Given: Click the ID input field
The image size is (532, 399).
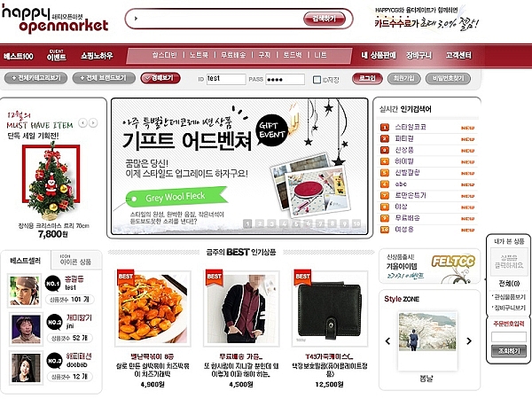Looking at the screenshot, I should click(x=226, y=79).
